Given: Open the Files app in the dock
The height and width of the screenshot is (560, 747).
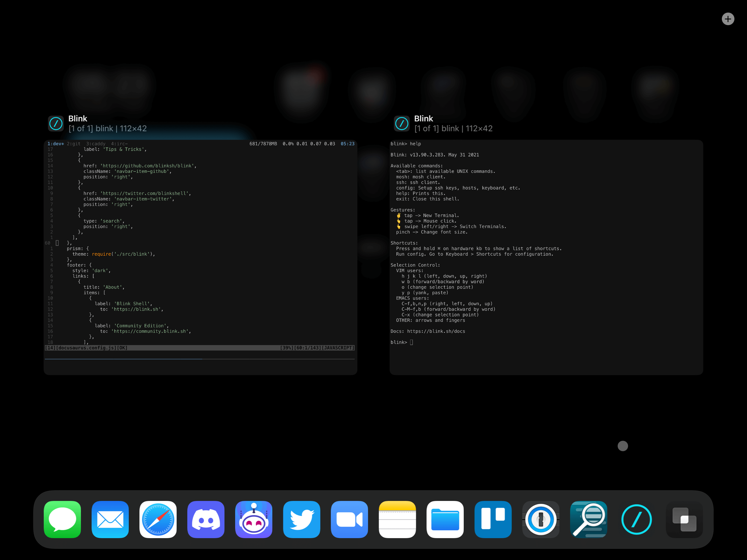Looking at the screenshot, I should 445,519.
